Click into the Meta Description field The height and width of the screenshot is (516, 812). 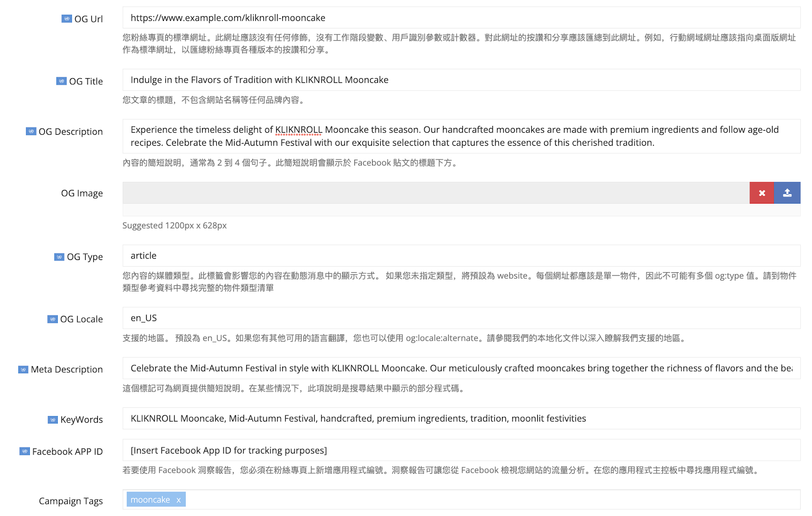click(x=461, y=368)
